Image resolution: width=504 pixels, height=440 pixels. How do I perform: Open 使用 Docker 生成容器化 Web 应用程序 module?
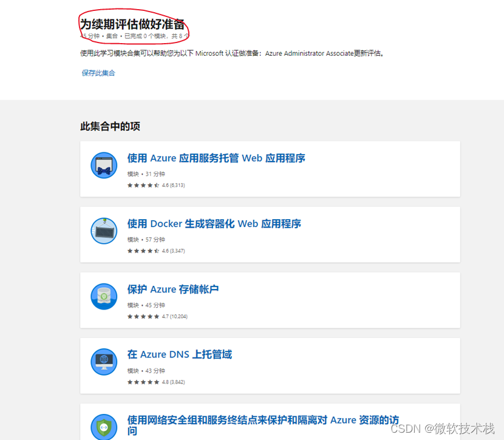(x=214, y=223)
